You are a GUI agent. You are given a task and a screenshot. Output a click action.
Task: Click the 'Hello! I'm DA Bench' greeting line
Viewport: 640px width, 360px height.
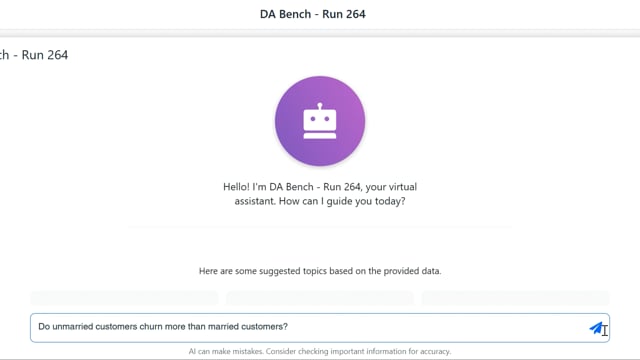coord(320,187)
